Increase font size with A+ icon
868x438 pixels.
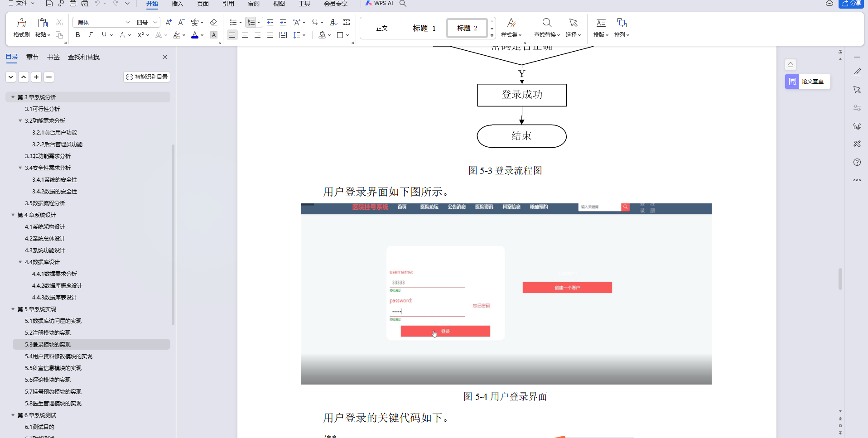(x=168, y=22)
